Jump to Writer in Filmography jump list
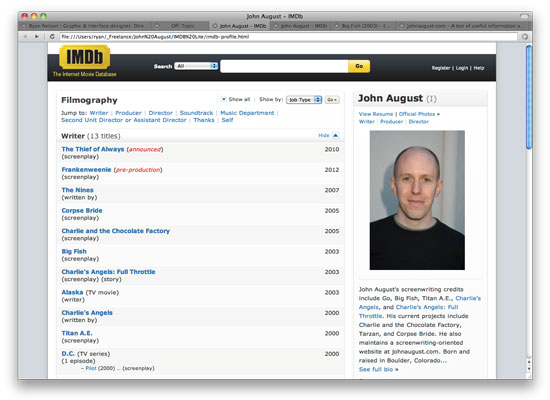 [99, 113]
